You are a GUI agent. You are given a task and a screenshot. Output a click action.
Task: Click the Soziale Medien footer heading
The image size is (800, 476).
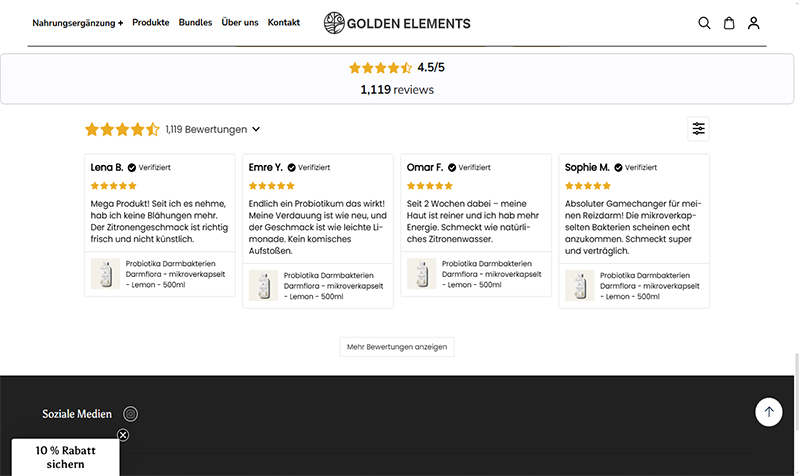click(77, 414)
